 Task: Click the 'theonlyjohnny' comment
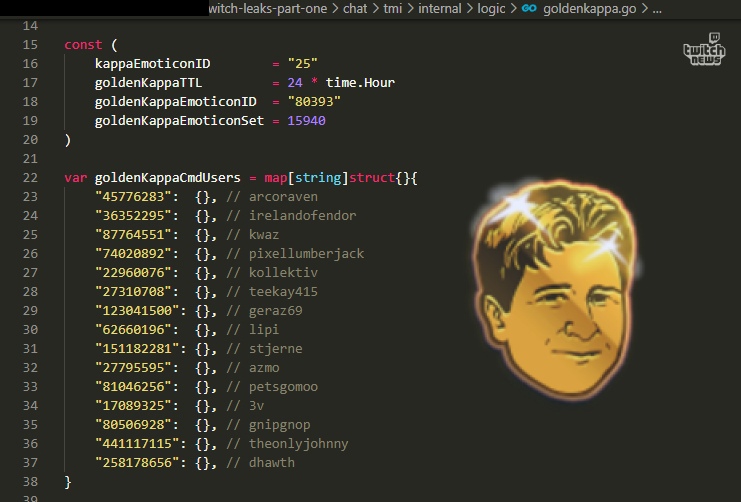[299, 444]
